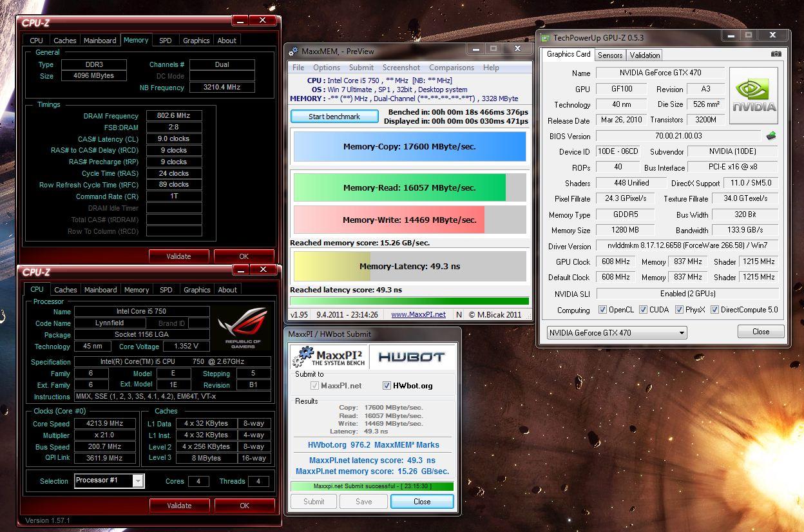Click the HWbot.org 976.2 MaxxMEM² Marks text
Viewport: 804px width, 532px height.
(x=374, y=445)
